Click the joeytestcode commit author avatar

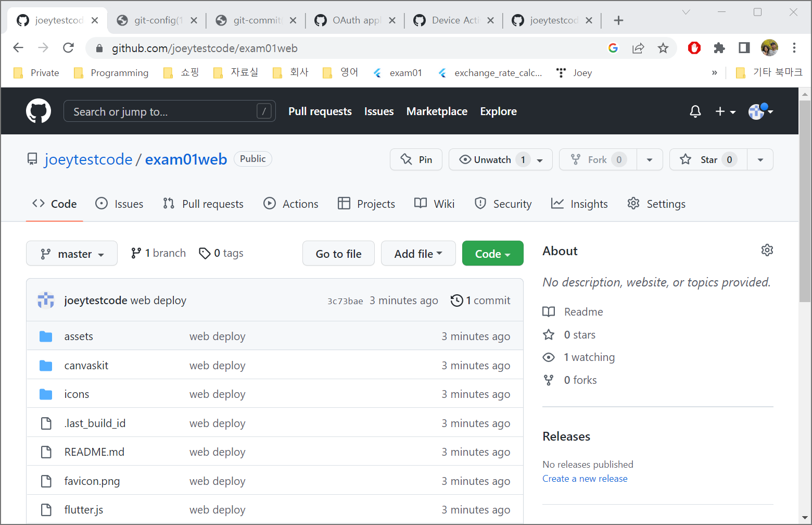(x=46, y=301)
